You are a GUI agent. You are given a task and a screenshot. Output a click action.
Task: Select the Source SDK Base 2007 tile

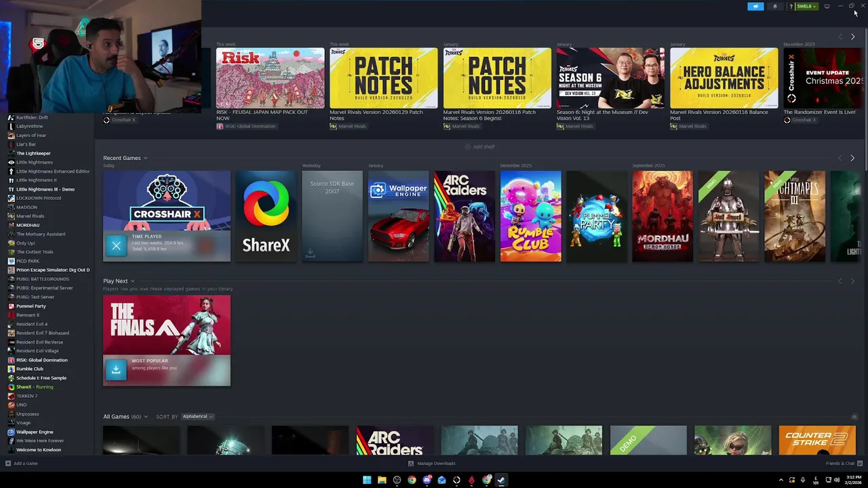(x=332, y=216)
